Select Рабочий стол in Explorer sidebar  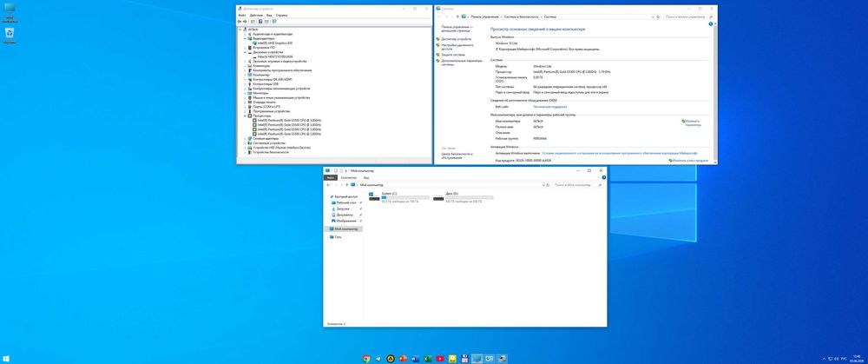coord(345,202)
